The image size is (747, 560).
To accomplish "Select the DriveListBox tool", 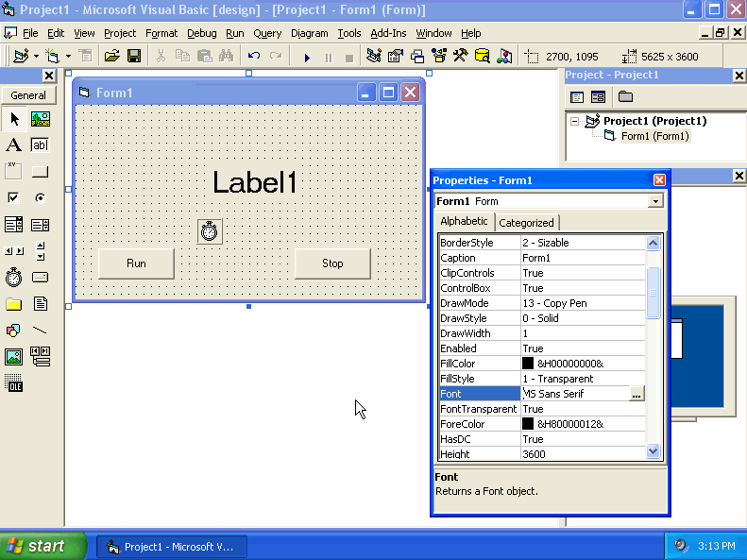I will coord(41,277).
